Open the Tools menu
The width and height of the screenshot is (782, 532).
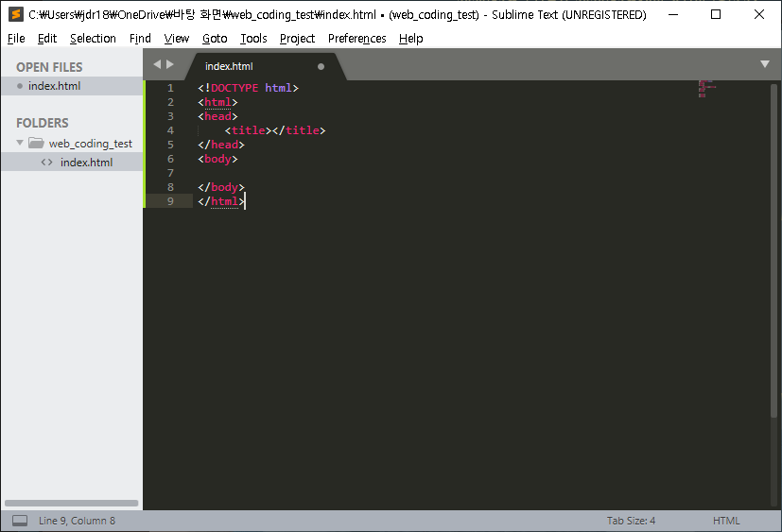(253, 39)
